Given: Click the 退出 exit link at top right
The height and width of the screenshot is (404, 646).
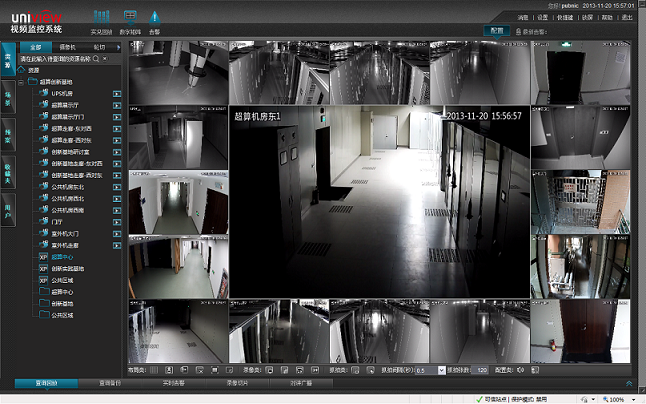Looking at the screenshot, I should (x=627, y=18).
